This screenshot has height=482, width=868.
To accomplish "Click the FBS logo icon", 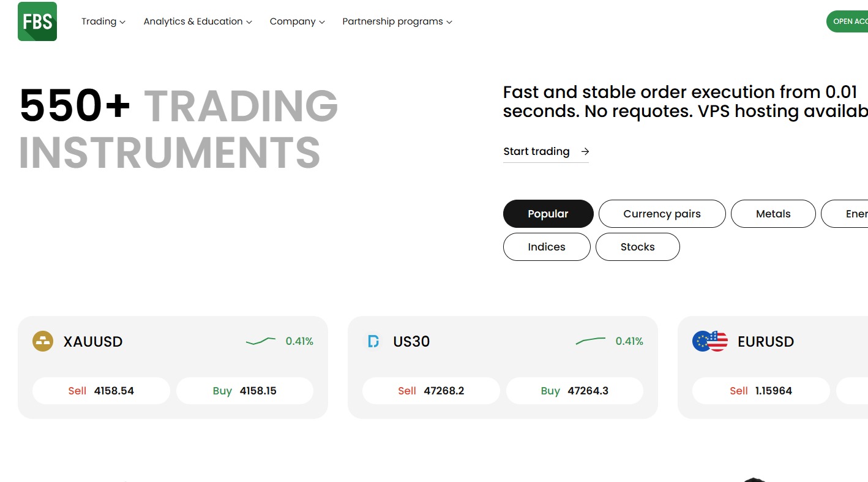I will pos(37,21).
